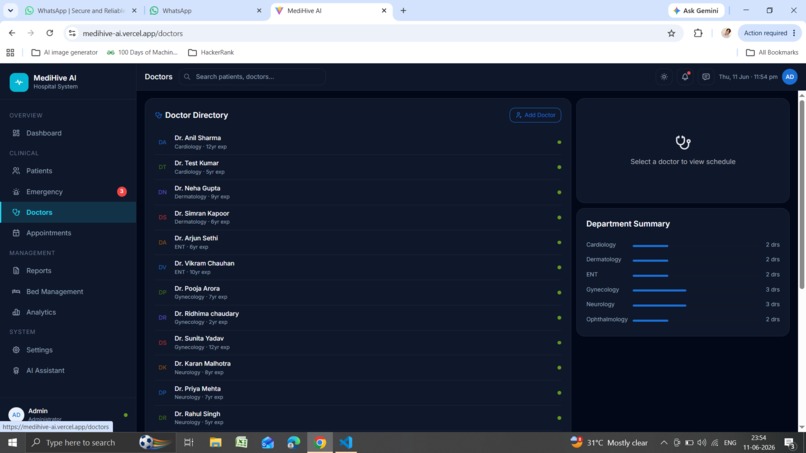Open the browser extensions puzzle icon
This screenshot has width=806, height=453.
[698, 33]
